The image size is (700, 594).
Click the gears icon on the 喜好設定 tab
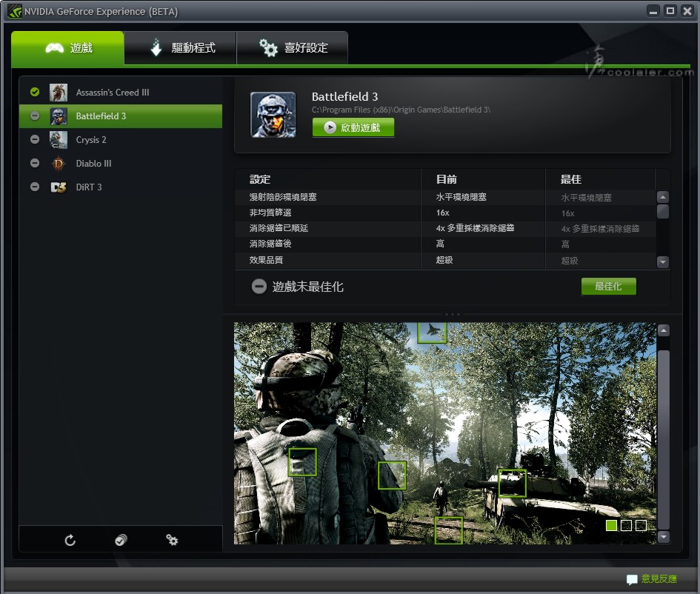(x=269, y=47)
